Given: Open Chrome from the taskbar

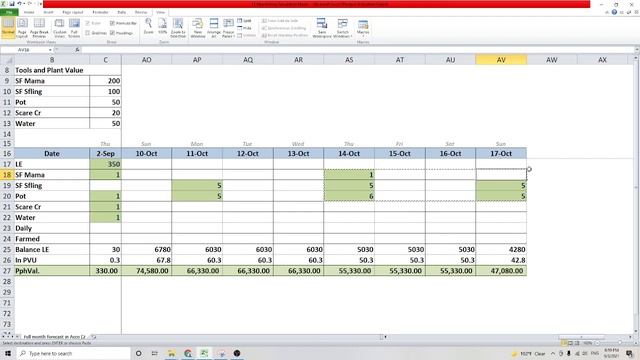Looking at the screenshot, I should click(x=188, y=353).
